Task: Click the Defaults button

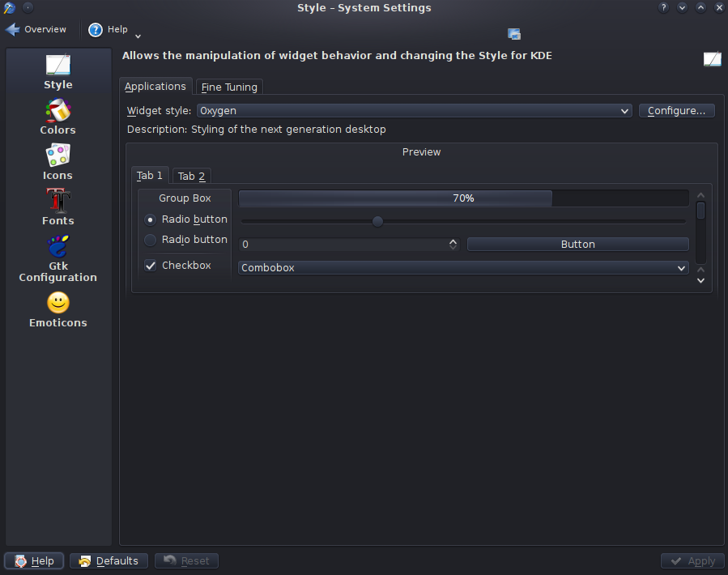Action: (109, 561)
